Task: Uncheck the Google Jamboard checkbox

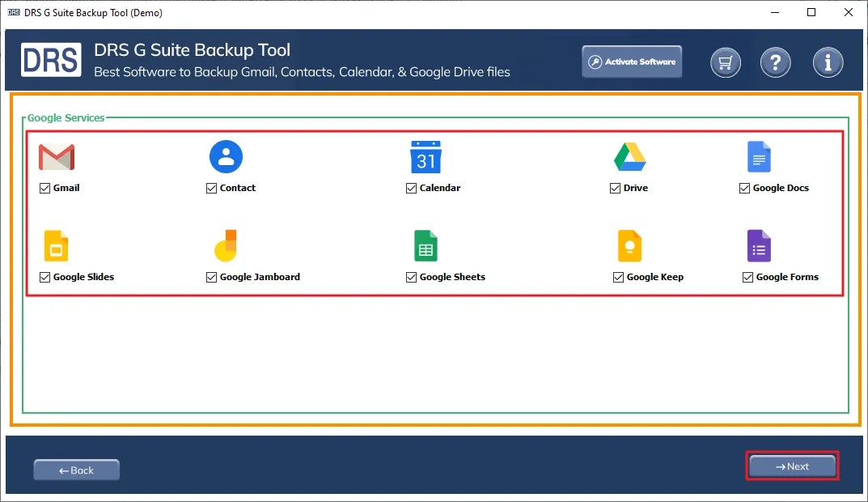Action: (x=211, y=277)
